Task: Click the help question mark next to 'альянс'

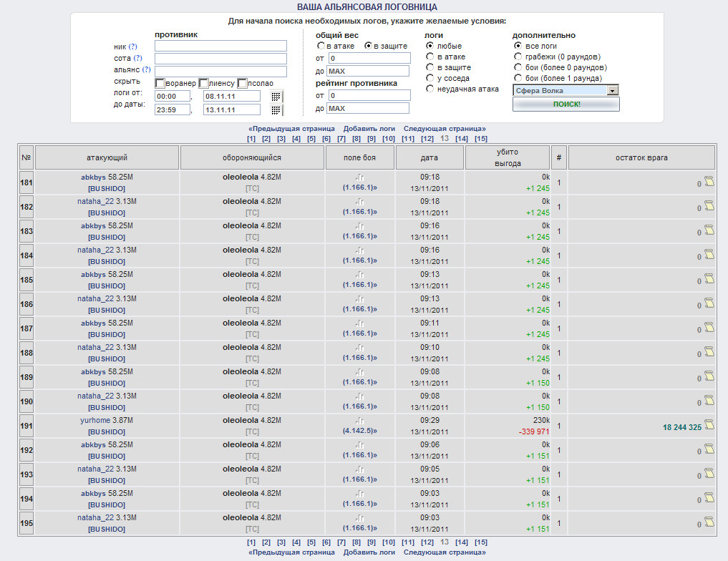Action: (x=146, y=70)
